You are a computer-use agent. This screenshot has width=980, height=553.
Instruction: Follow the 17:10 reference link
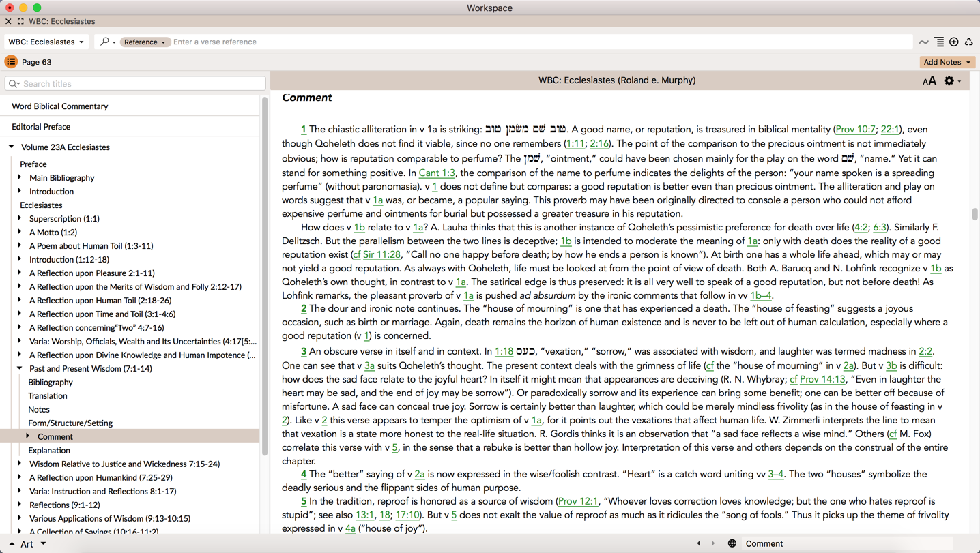coord(407,515)
